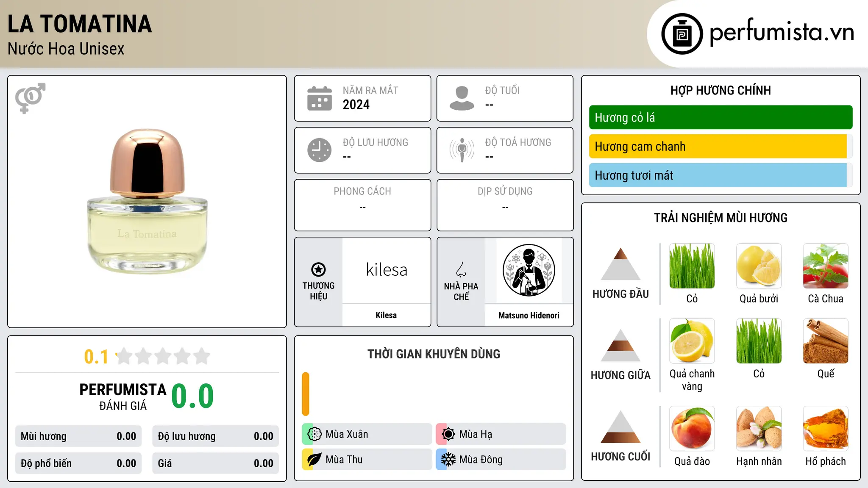Open the Matsuno Hidenori perfumer name
The width and height of the screenshot is (868, 488).
[x=529, y=315]
